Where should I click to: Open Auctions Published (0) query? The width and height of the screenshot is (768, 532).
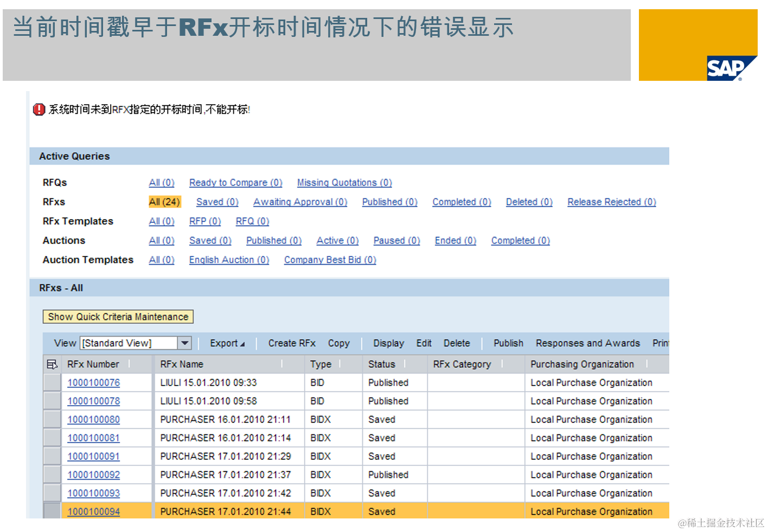click(x=274, y=240)
